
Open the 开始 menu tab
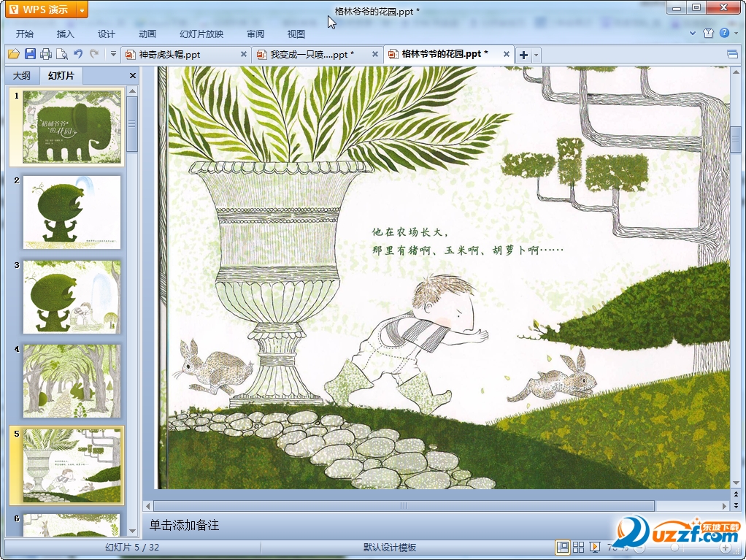pos(25,34)
